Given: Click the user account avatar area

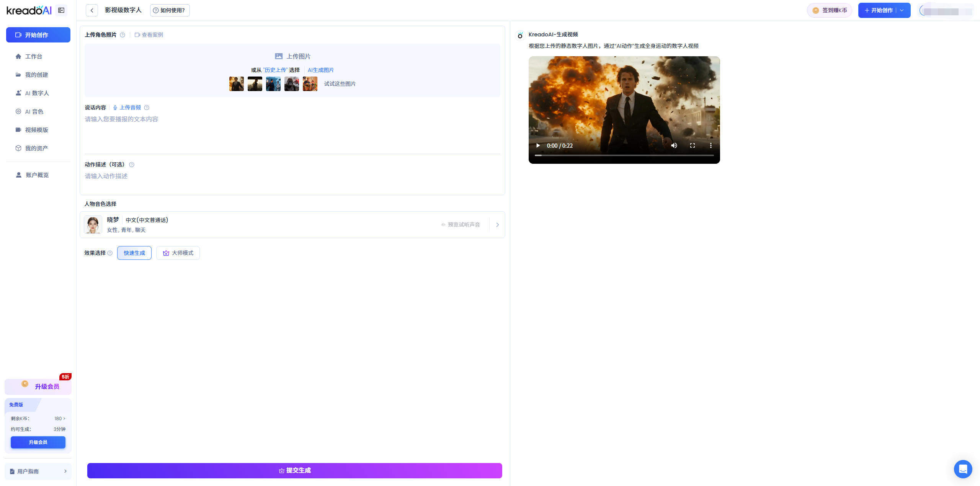Looking at the screenshot, I should click(x=946, y=11).
